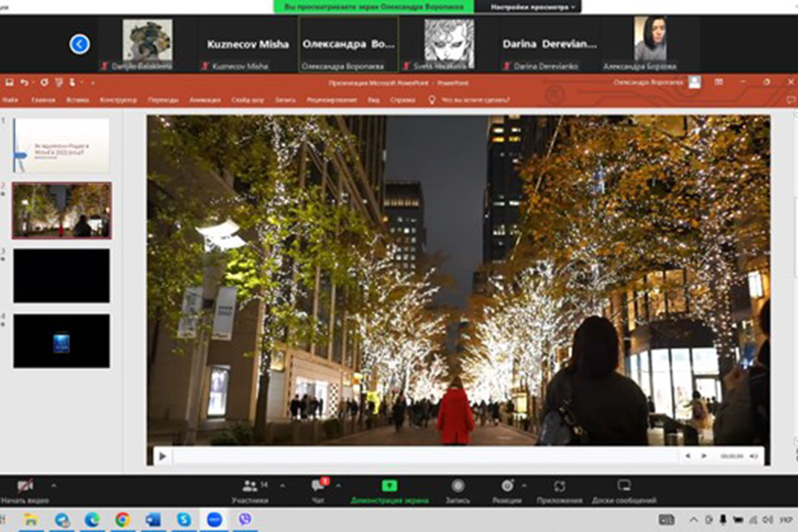Click the 'Что вы хотите сделать' search field
Image resolution: width=798 pixels, height=532 pixels.
tap(475, 100)
